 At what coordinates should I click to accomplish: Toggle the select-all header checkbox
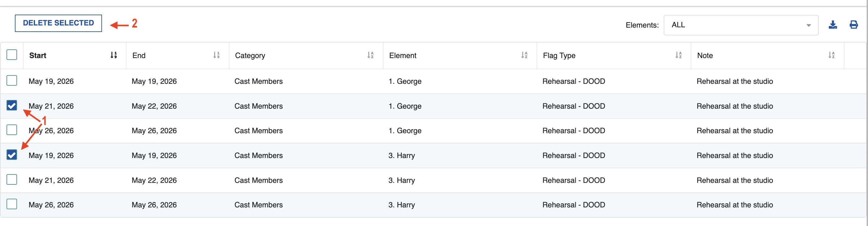click(12, 55)
